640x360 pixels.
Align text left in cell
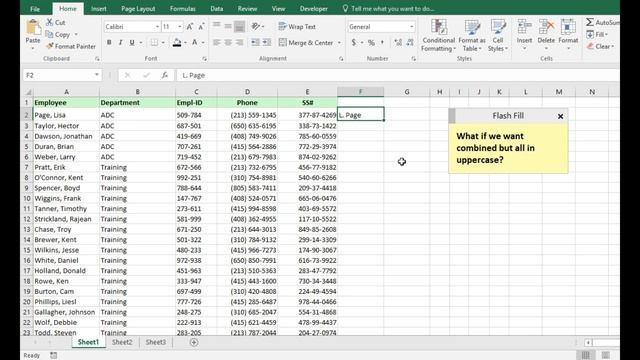[217, 42]
